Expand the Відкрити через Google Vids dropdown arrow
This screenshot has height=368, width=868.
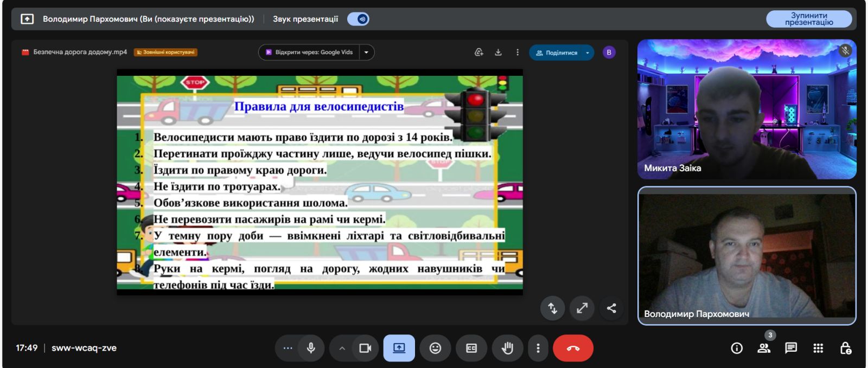click(x=366, y=53)
